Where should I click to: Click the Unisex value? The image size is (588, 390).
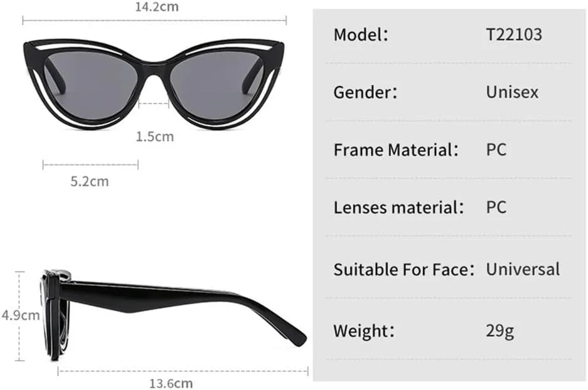pyautogui.click(x=512, y=92)
